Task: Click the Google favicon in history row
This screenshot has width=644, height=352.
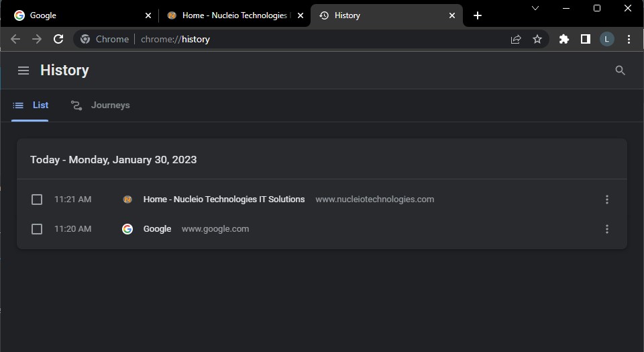Action: (127, 229)
